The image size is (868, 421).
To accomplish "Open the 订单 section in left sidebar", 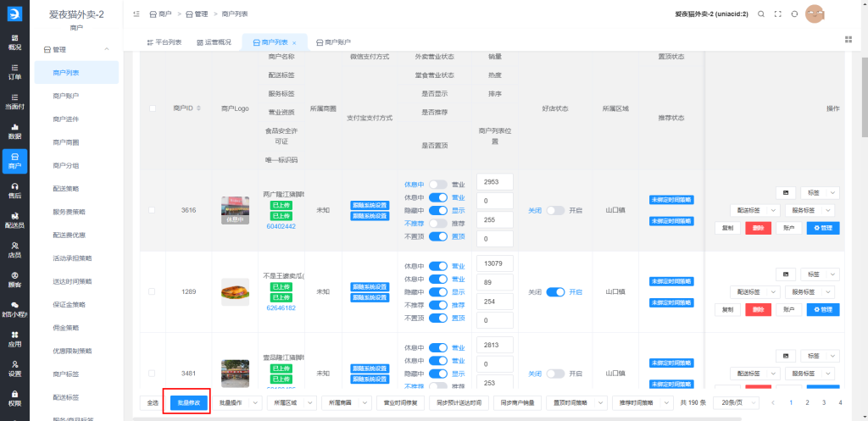I will pos(14,71).
